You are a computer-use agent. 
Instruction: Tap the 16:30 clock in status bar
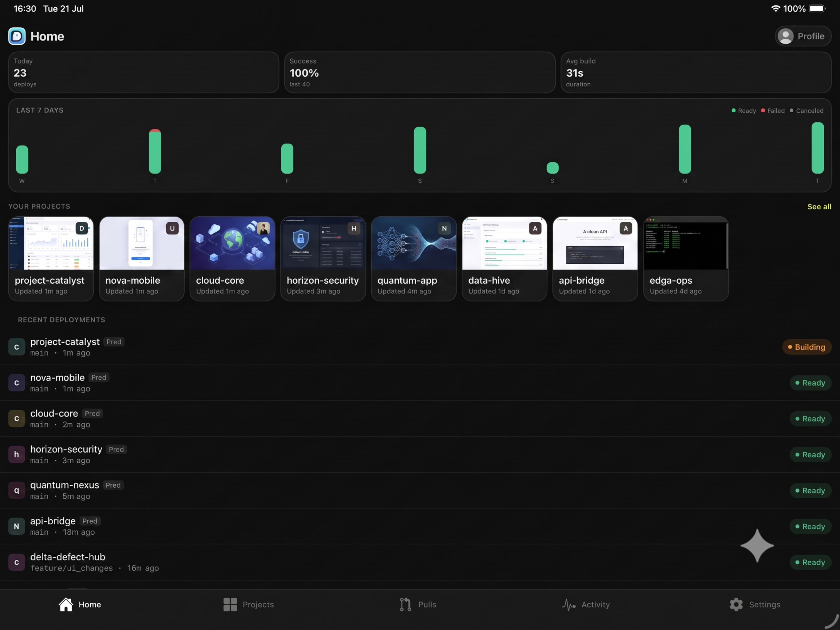pyautogui.click(x=25, y=8)
